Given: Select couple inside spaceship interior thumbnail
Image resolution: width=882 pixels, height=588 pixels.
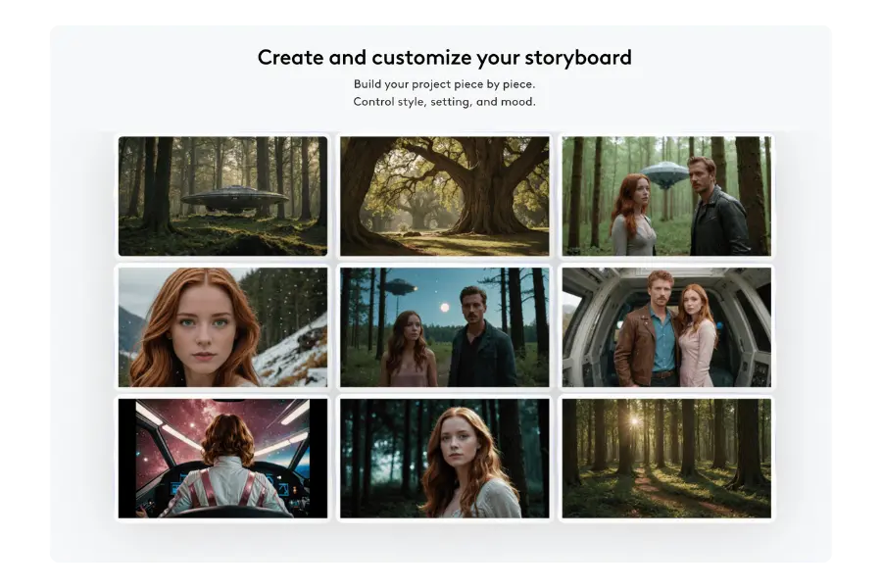Looking at the screenshot, I should (666, 327).
